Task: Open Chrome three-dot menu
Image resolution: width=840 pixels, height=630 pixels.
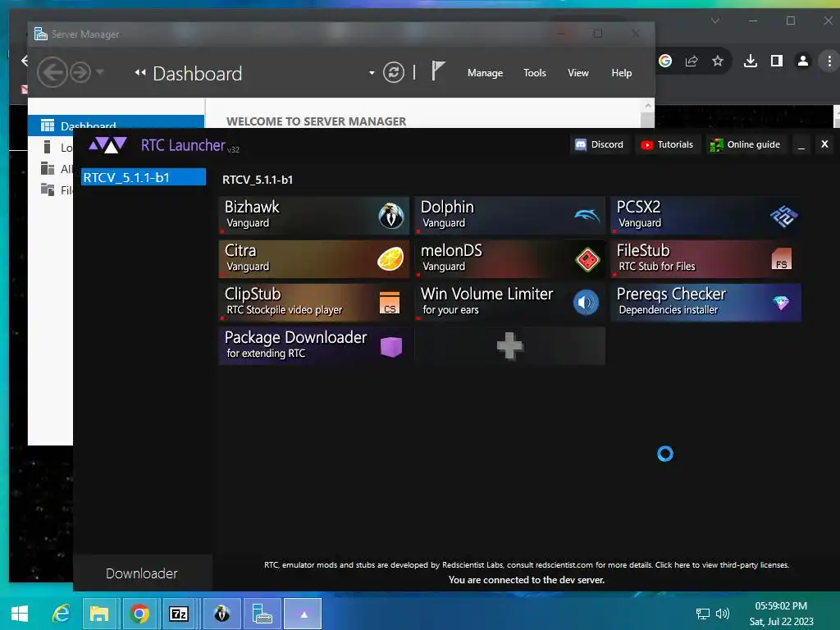Action: click(x=829, y=61)
